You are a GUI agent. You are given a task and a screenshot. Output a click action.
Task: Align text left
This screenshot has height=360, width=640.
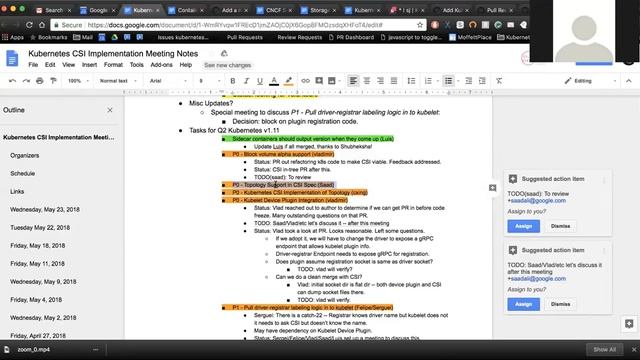[x=353, y=81]
